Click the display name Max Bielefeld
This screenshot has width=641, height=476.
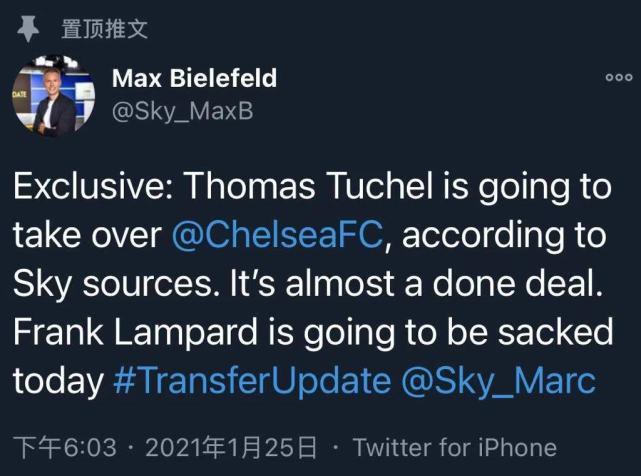click(194, 78)
